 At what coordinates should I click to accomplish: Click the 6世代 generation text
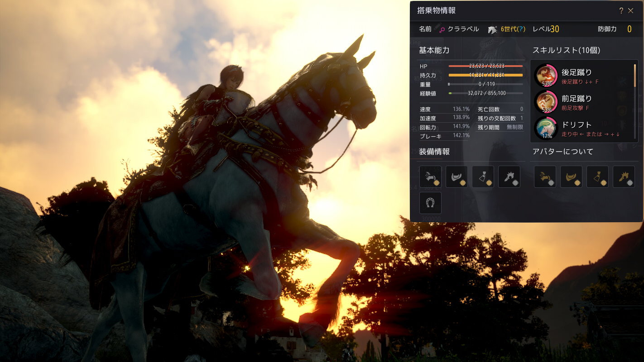tap(509, 29)
